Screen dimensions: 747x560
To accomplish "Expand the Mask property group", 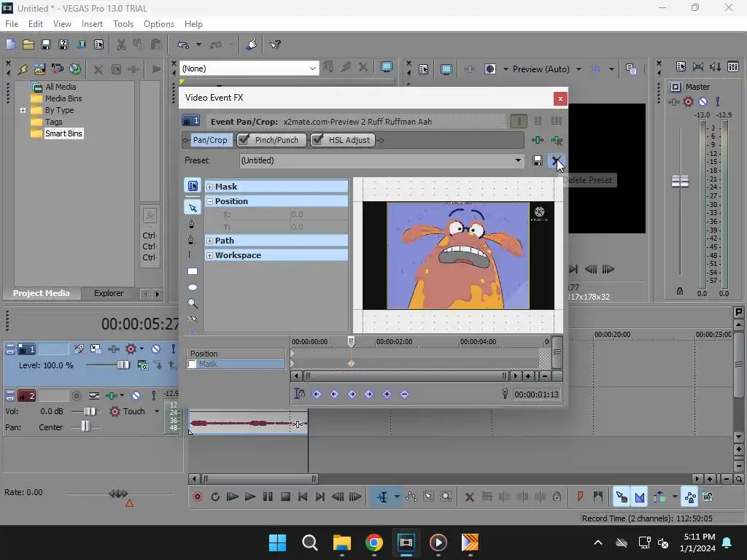I will point(209,187).
